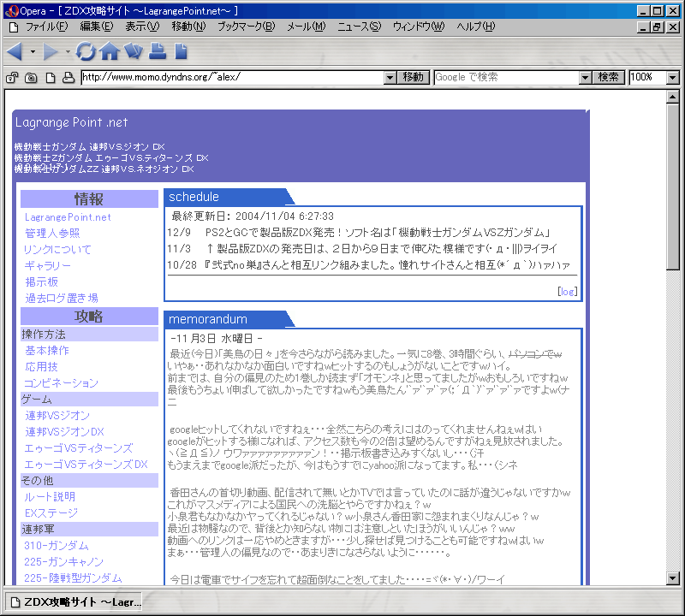Go to the Home page icon
The height and width of the screenshot is (616, 685).
click(x=110, y=51)
